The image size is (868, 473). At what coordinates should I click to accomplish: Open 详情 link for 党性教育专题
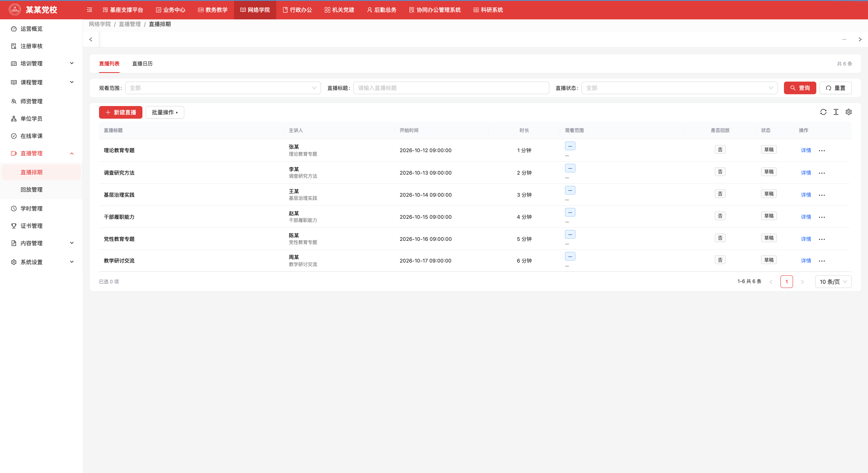point(806,239)
